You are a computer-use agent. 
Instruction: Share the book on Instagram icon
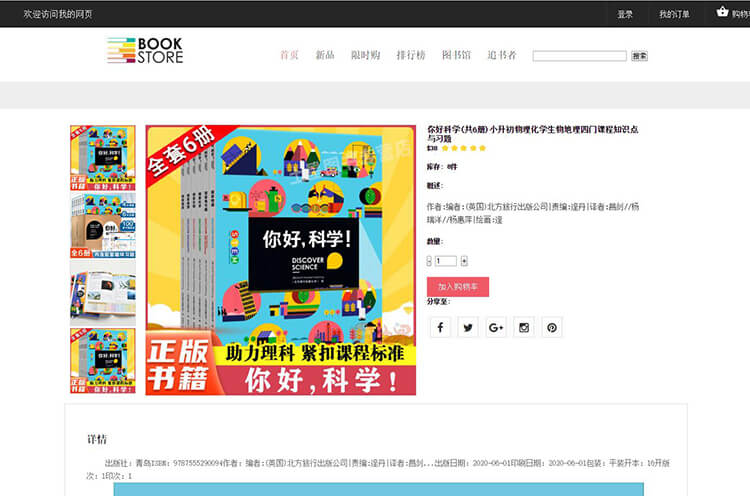523,327
